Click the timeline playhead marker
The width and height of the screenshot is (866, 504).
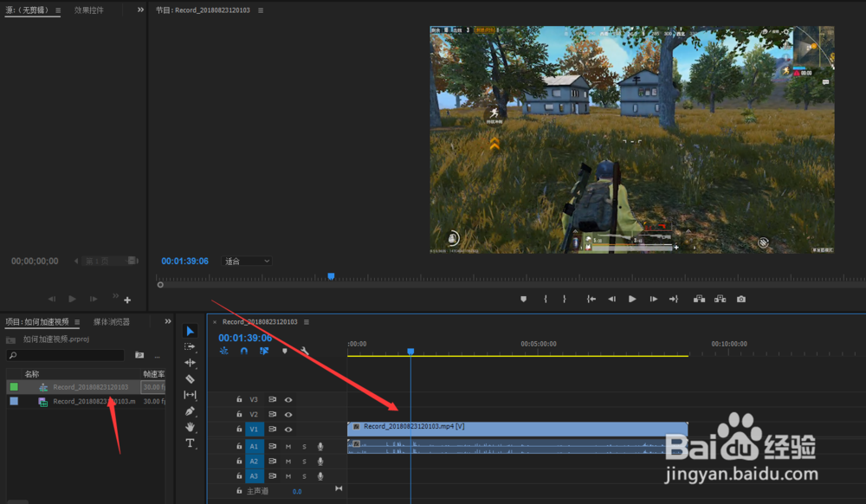click(x=410, y=351)
